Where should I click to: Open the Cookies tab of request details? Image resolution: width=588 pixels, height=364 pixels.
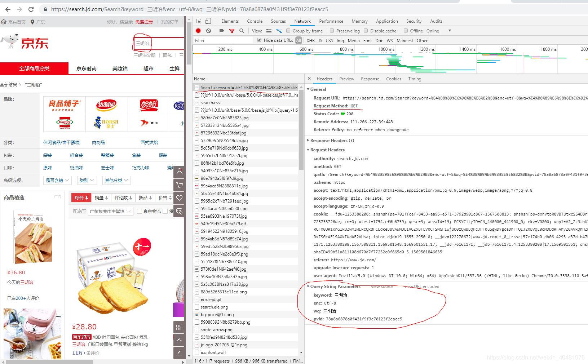tap(393, 79)
